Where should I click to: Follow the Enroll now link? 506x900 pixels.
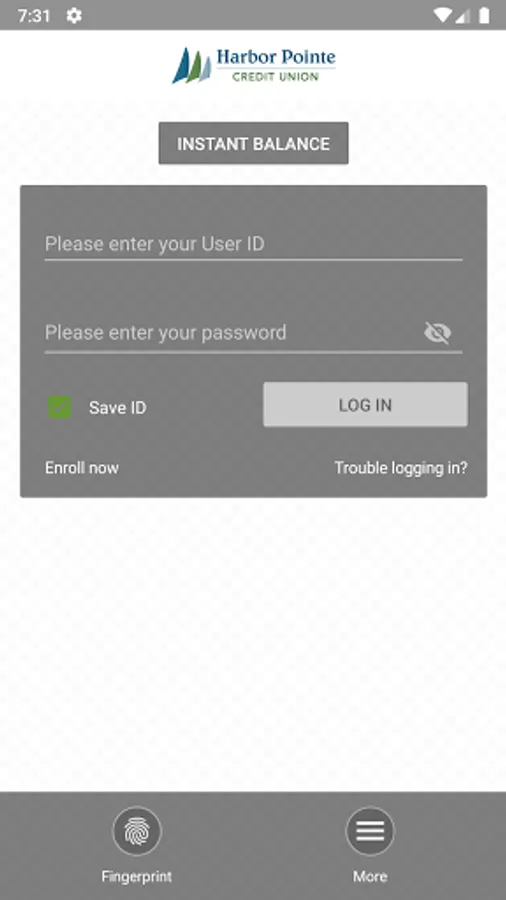point(82,468)
